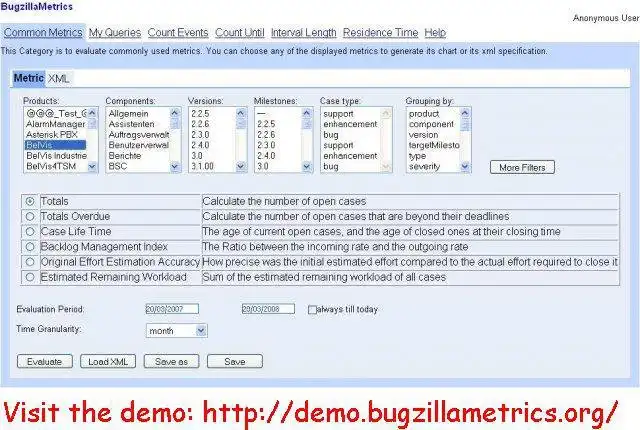This screenshot has height=430, width=640.
Task: Select first support in Case type list
Action: [351, 114]
